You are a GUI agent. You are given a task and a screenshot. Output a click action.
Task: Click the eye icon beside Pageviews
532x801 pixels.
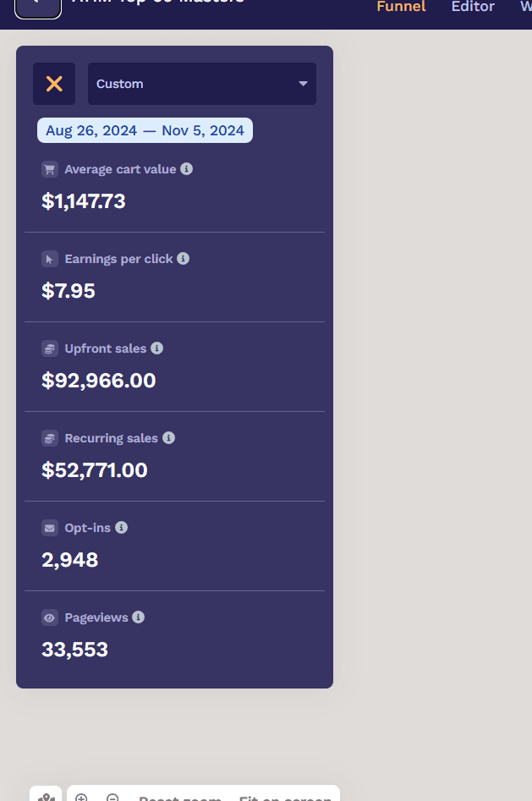click(50, 617)
